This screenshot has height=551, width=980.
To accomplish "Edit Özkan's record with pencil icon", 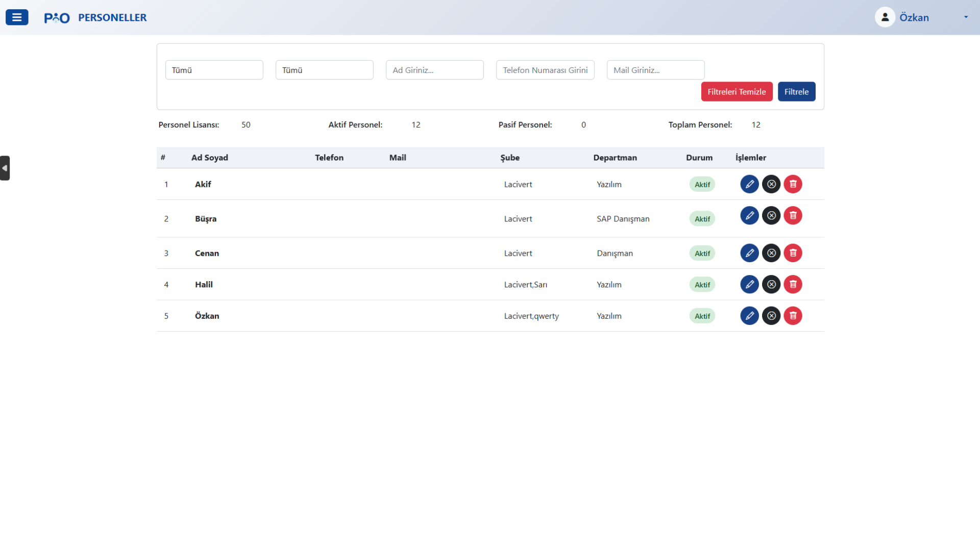I will point(749,316).
